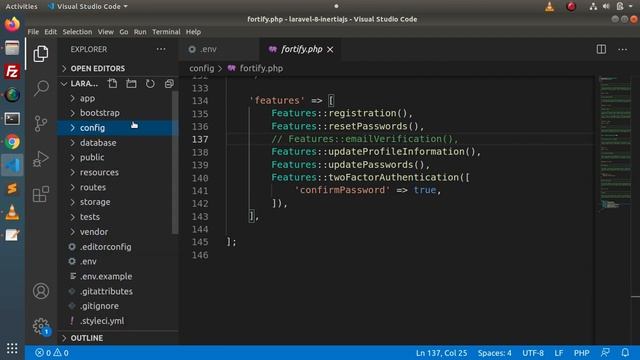Viewport: 640px width, 360px height.
Task: Expand the Outline section
Action: click(118, 338)
